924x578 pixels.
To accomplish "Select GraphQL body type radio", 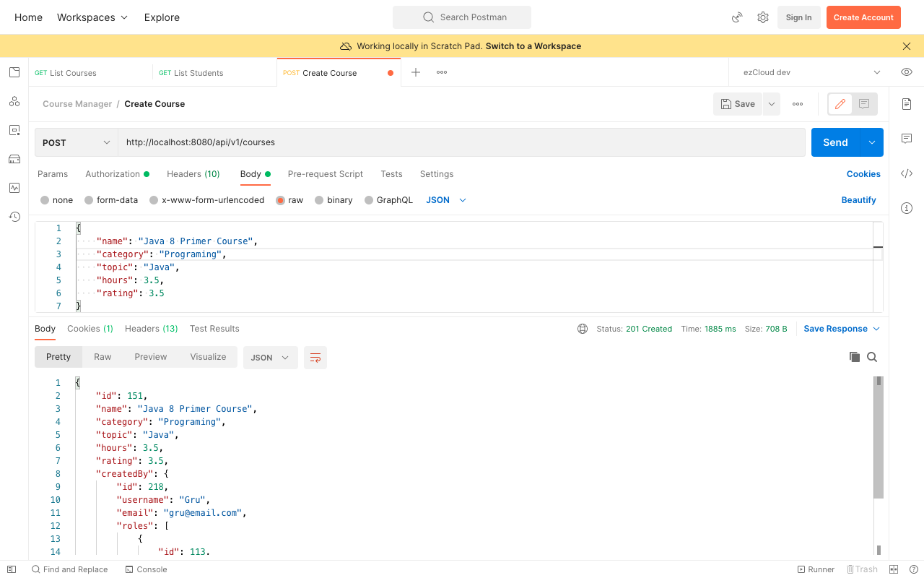I will [x=369, y=200].
